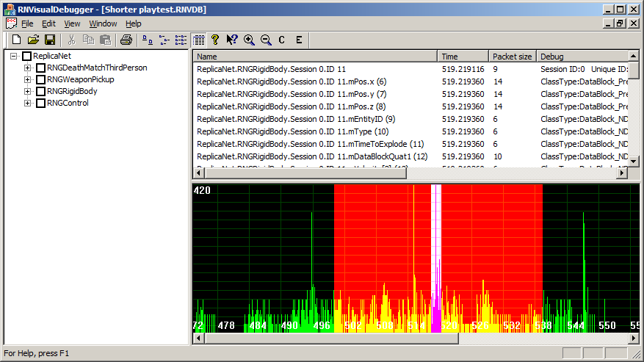644x362 pixels.
Task: Activate context help arrow-question icon
Action: click(232, 40)
